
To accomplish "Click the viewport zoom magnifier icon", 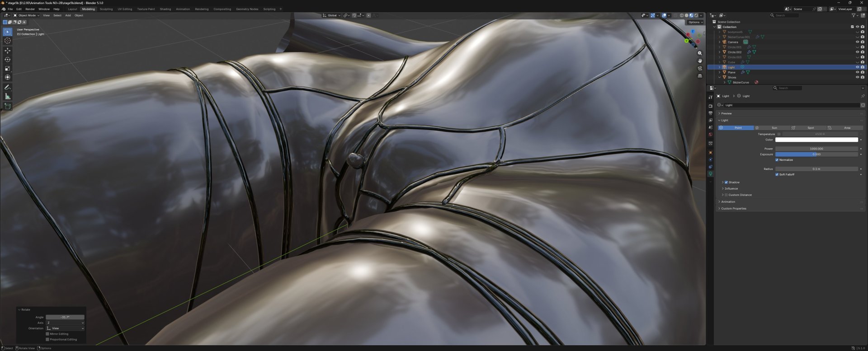I will click(x=700, y=53).
